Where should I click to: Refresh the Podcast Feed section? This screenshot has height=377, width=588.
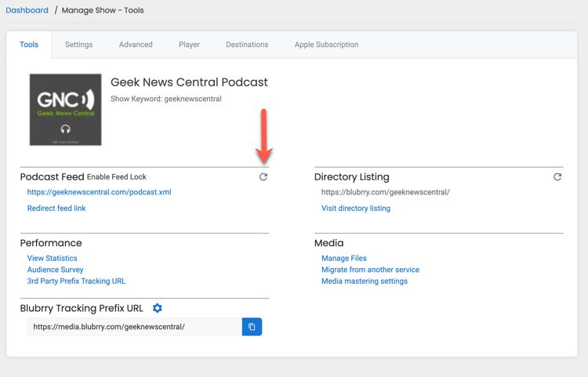[263, 177]
